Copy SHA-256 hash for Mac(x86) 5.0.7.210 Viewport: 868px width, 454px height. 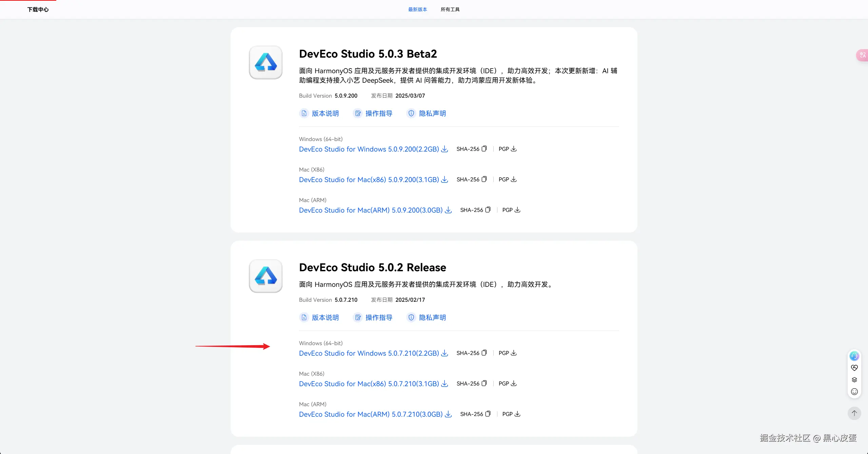click(484, 383)
